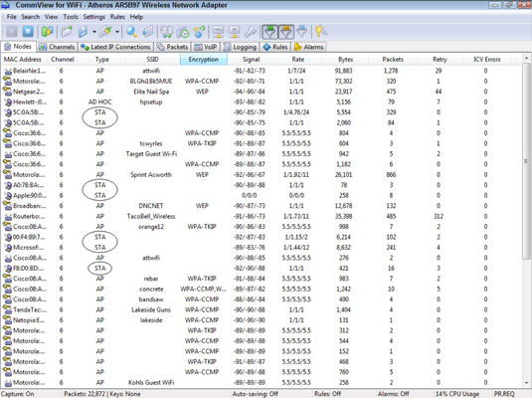Viewport: 532px width, 398px height.
Task: Click the vertical scrollbar thumb
Action: (526, 160)
